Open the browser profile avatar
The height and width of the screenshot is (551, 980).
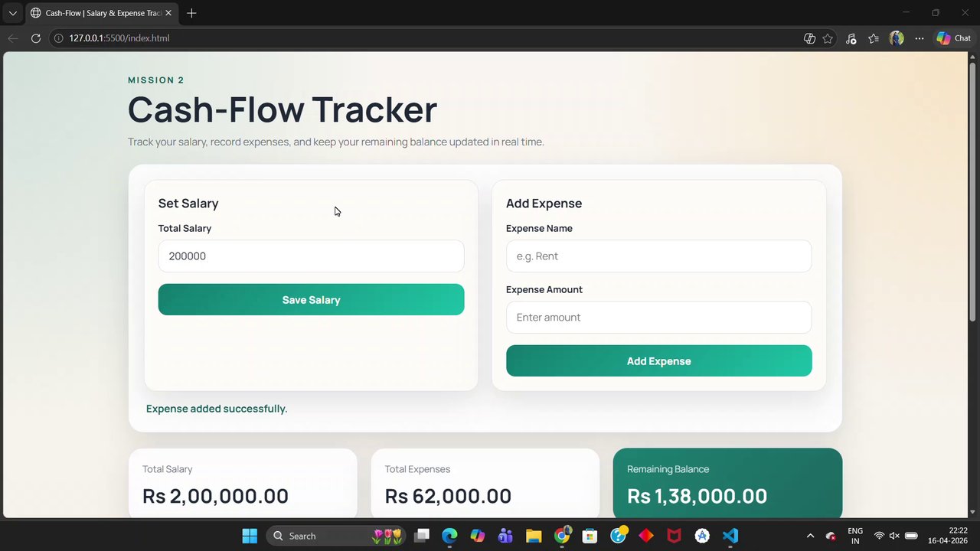tap(897, 38)
